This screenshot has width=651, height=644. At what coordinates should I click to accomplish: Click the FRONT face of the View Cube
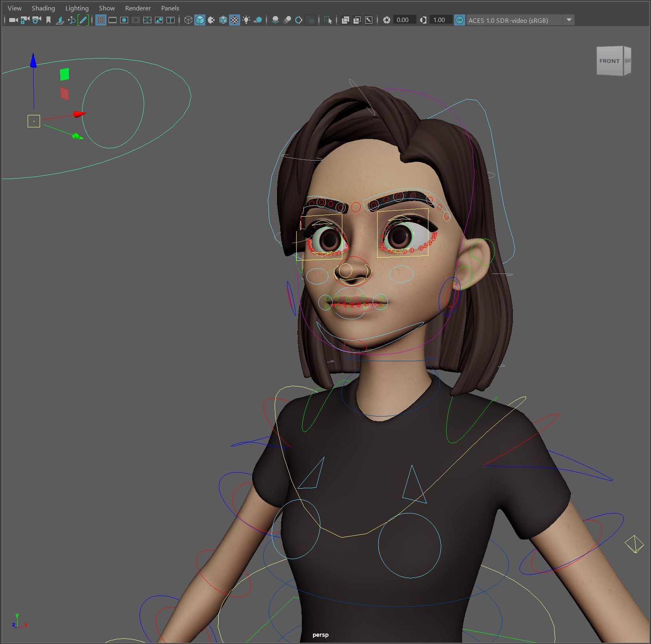point(609,61)
